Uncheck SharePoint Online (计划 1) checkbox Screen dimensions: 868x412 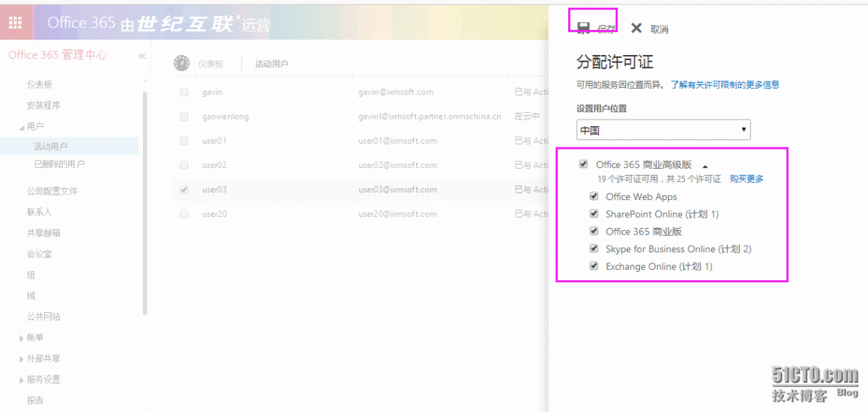[595, 213]
